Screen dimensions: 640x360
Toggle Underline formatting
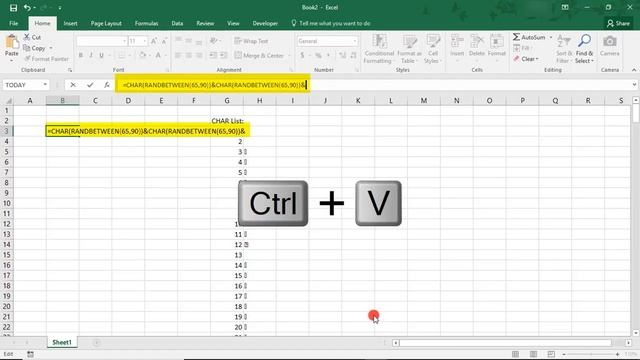point(102,55)
